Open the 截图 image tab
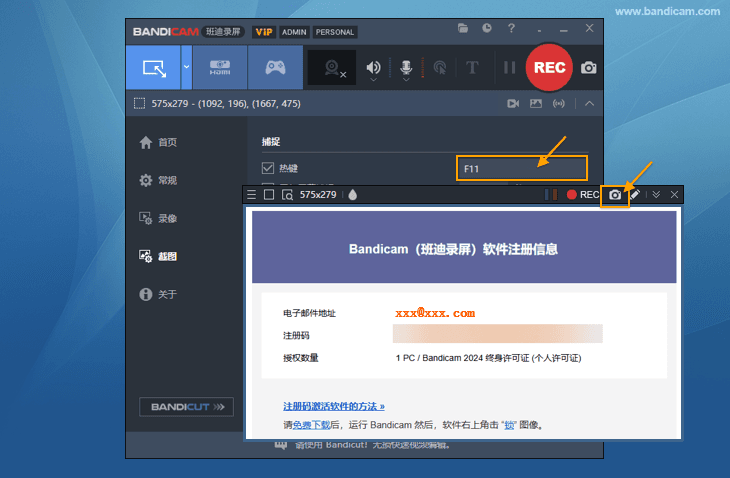The image size is (730, 478). pos(158,256)
